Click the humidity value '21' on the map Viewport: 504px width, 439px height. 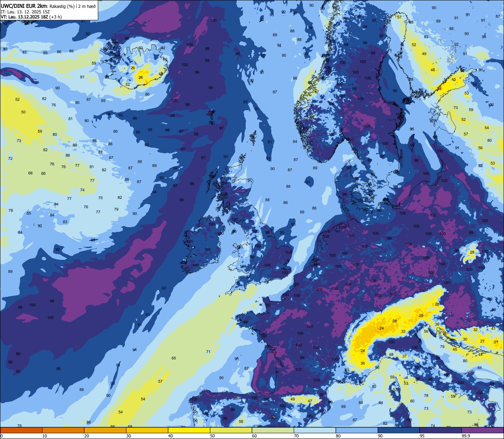pyautogui.click(x=496, y=342)
